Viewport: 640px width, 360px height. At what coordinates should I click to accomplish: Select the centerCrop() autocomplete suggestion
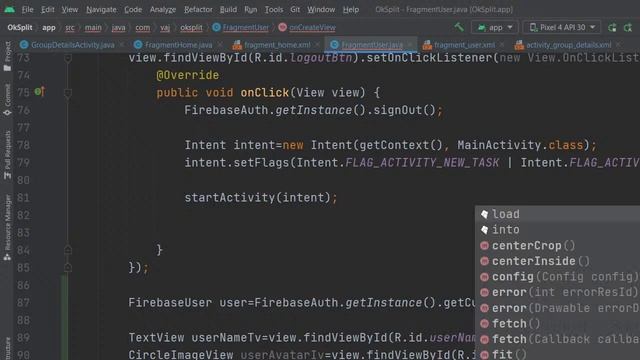pyautogui.click(x=558, y=245)
